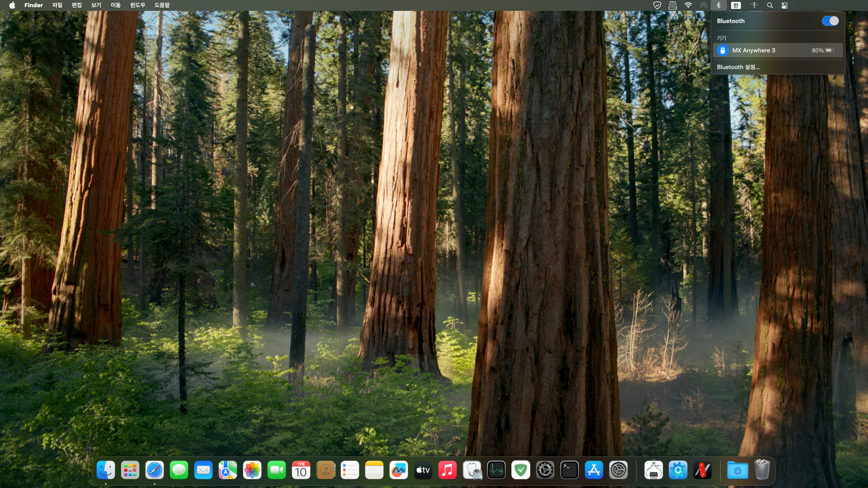Open App Store from the Dock
Viewport: 868px width, 488px height.
(x=594, y=470)
